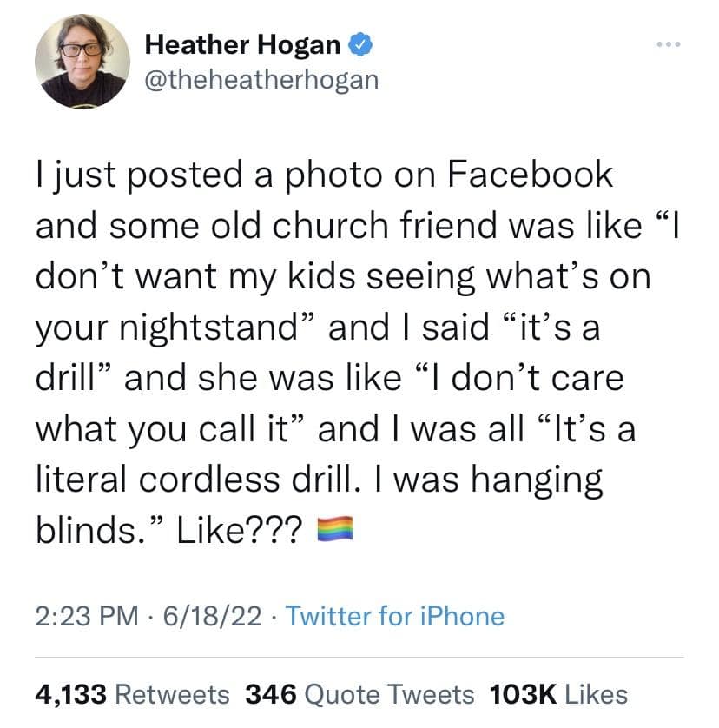Click the 6/18/22 date
The width and height of the screenshot is (719, 728).
pyautogui.click(x=210, y=616)
